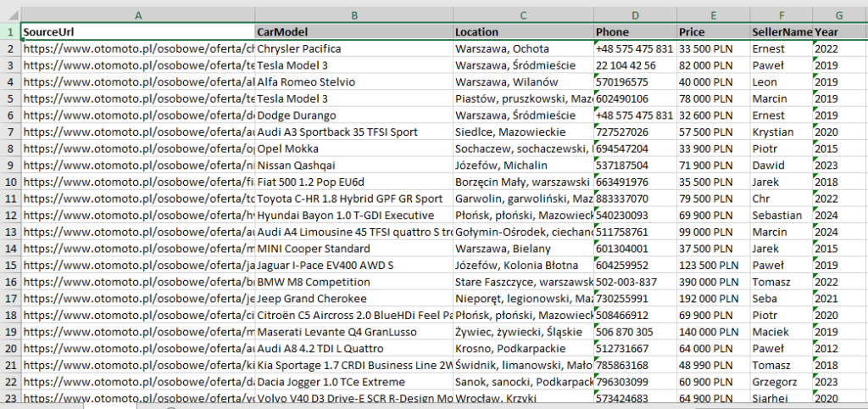Click the Select All corner triangle
Image resolution: width=868 pixels, height=409 pixels.
[x=10, y=14]
